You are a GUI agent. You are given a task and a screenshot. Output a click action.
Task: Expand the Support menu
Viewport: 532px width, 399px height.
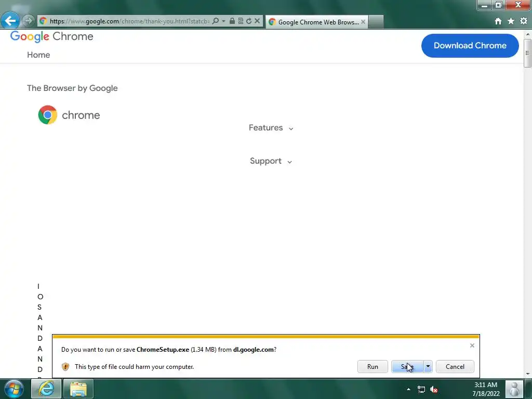271,161
